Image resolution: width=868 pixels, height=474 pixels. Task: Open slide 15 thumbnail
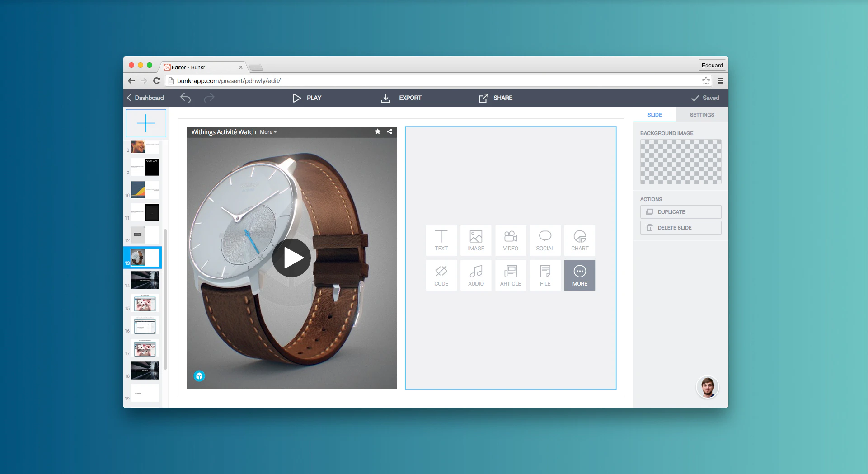145,303
